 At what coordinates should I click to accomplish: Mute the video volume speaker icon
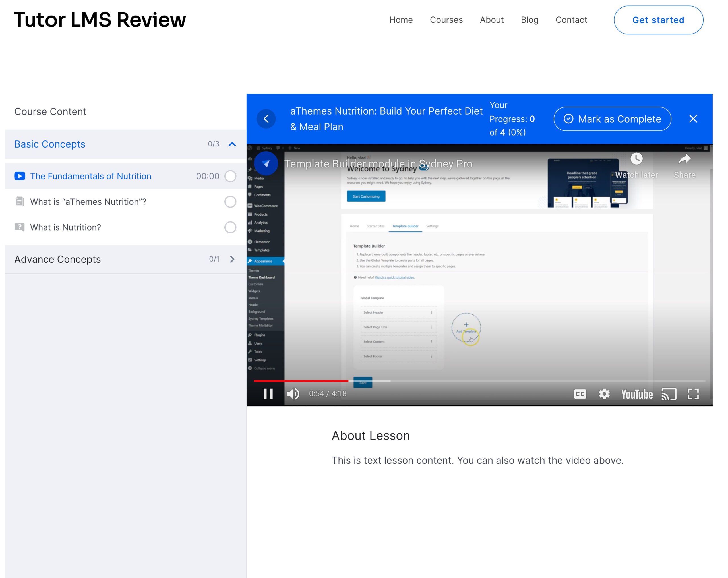tap(293, 394)
